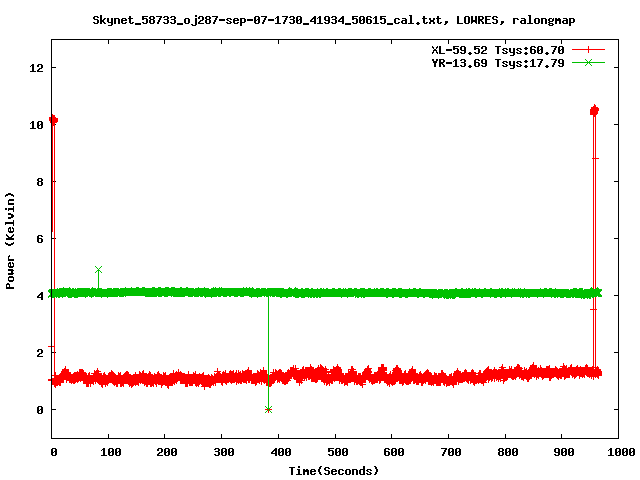Image resolution: width=640 pixels, height=480 pixels.
Task: Click x-axis tick label 400
Action: tap(280, 452)
